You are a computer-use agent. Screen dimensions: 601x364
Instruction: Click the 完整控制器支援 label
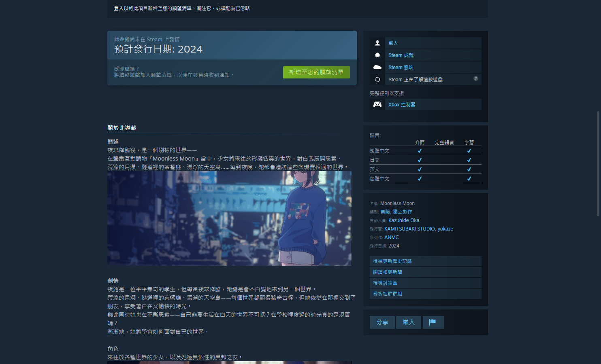tap(387, 93)
